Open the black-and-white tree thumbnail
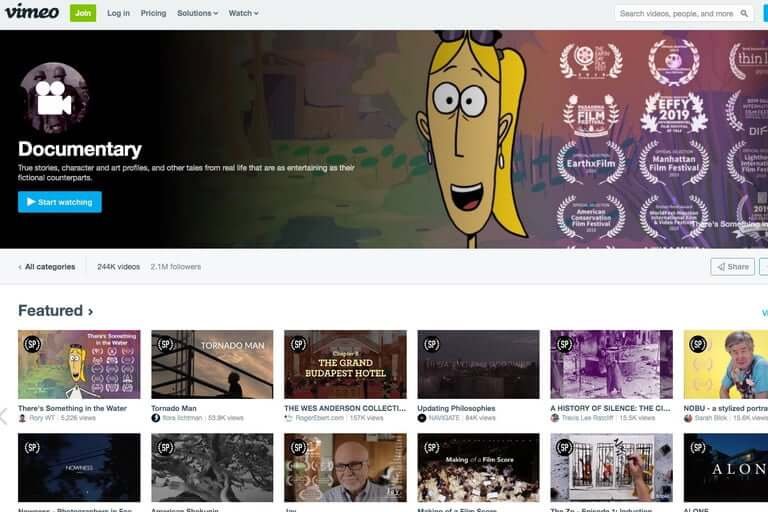The image size is (768, 512). click(212, 467)
